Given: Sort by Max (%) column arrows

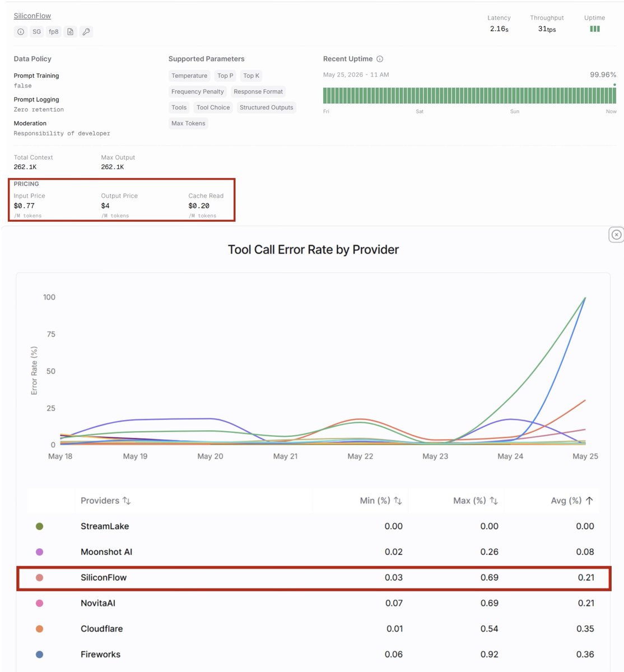Looking at the screenshot, I should (493, 501).
